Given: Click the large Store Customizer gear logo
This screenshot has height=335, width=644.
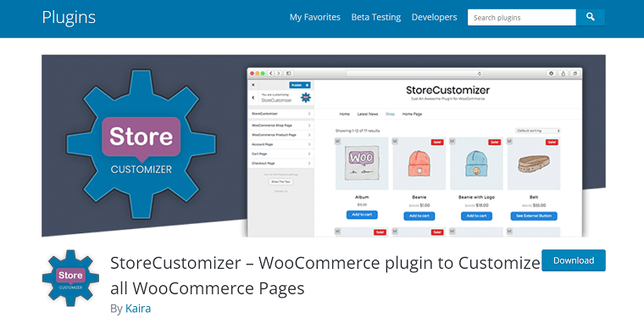Looking at the screenshot, I should (x=142, y=144).
